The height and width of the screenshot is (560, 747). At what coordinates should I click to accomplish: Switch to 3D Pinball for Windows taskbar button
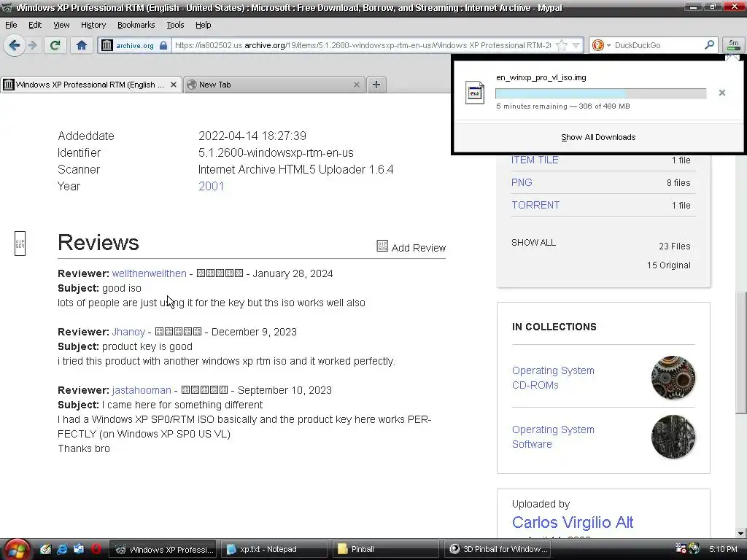(x=498, y=549)
